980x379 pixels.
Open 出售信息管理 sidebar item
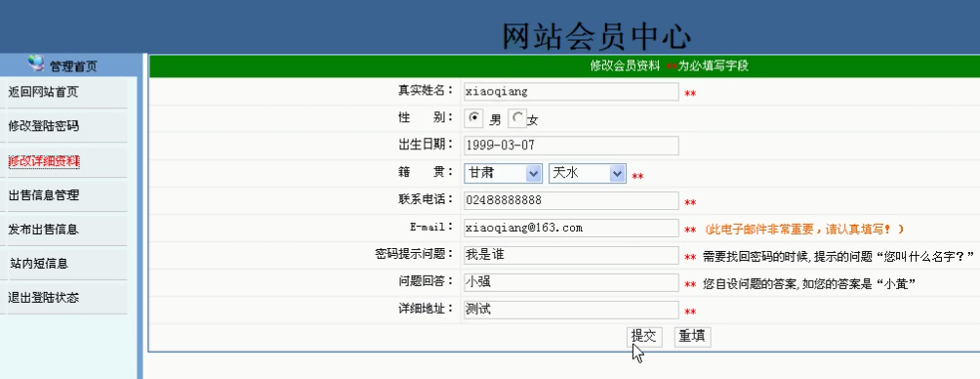point(43,195)
